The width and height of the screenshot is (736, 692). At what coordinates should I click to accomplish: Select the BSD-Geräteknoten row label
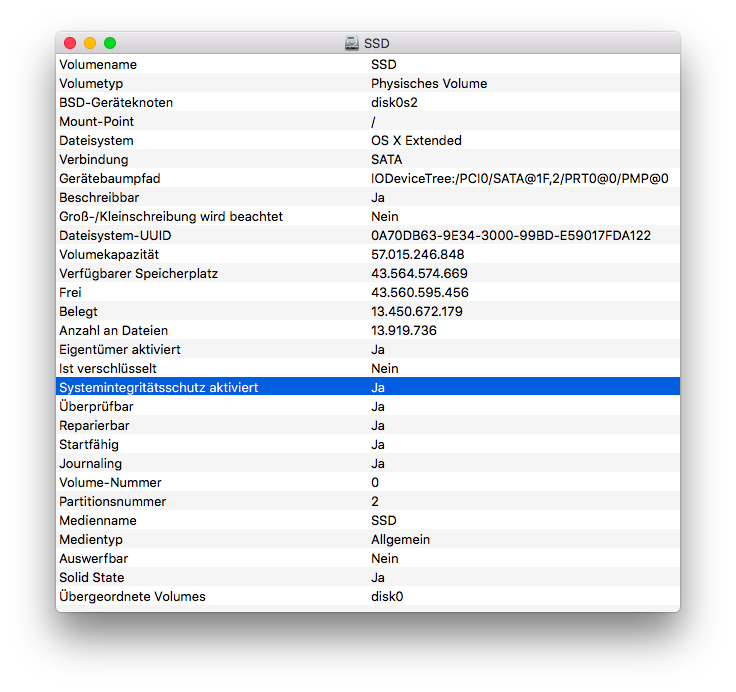pyautogui.click(x=116, y=103)
